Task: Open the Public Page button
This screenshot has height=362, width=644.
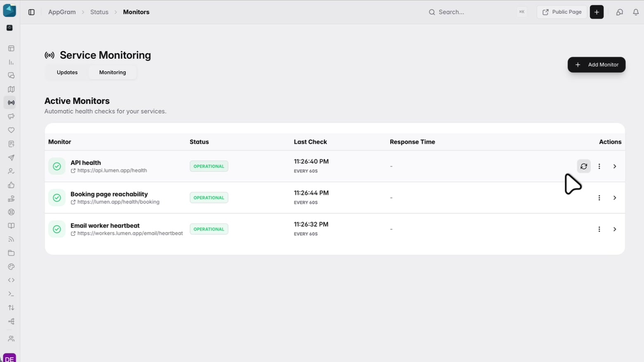Action: 561,12
